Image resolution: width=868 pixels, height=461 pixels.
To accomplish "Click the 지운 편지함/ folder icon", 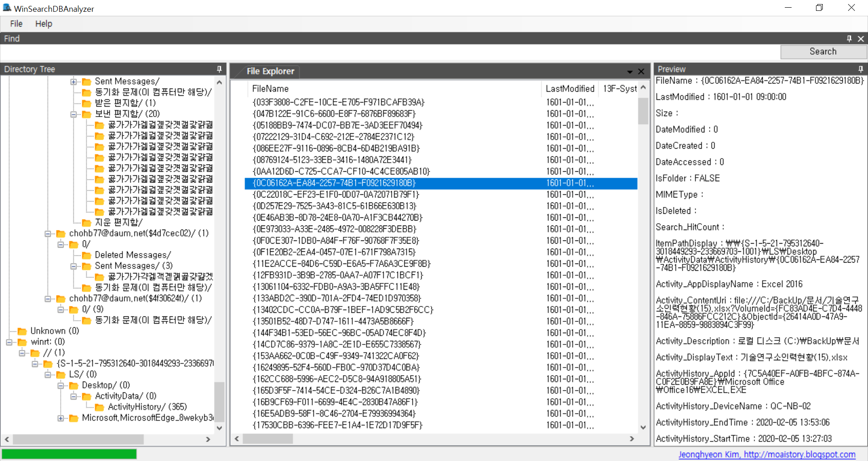I will click(87, 223).
